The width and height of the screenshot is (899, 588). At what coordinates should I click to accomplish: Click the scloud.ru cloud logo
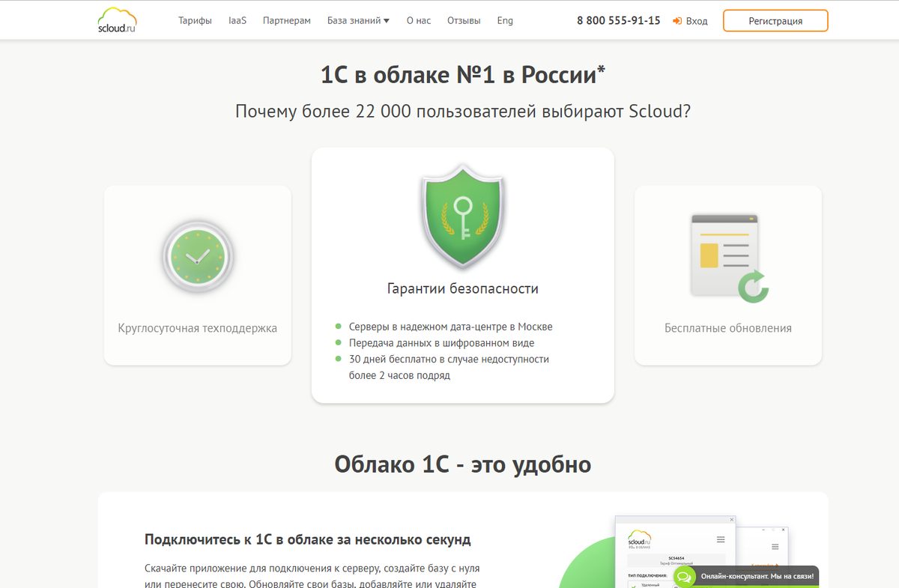coord(118,19)
